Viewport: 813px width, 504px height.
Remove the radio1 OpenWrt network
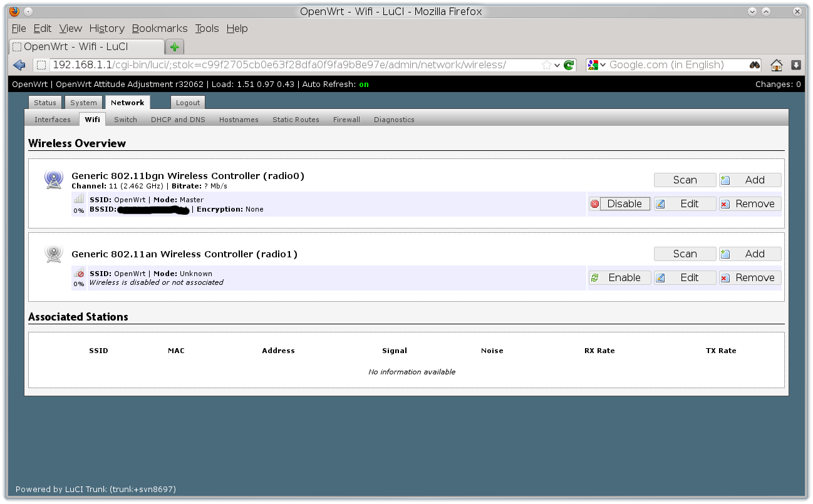coord(750,277)
